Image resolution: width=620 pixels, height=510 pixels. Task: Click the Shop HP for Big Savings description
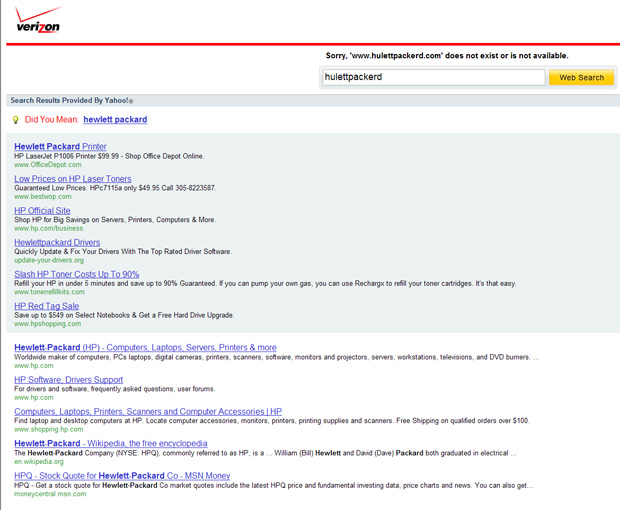pyautogui.click(x=115, y=220)
